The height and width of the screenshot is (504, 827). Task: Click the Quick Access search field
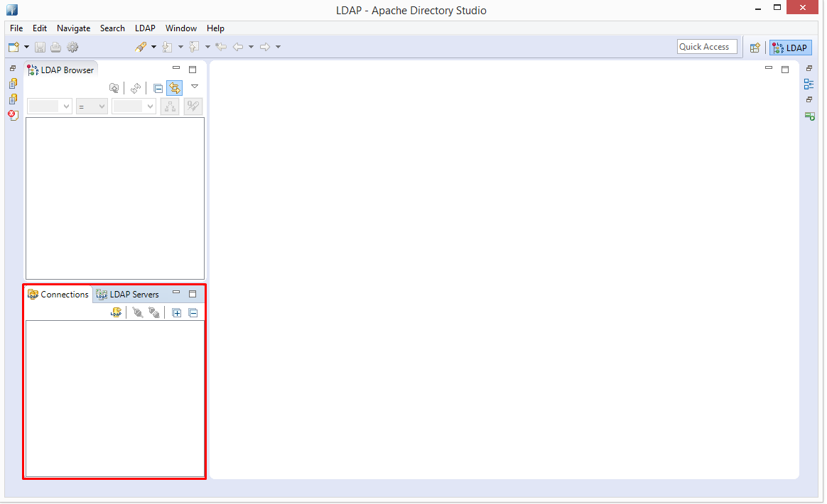click(x=706, y=47)
